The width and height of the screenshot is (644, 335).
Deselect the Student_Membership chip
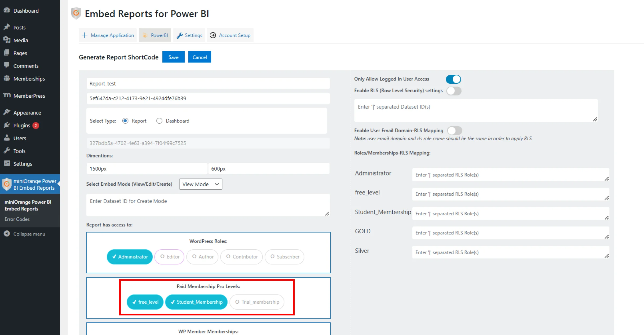point(196,302)
